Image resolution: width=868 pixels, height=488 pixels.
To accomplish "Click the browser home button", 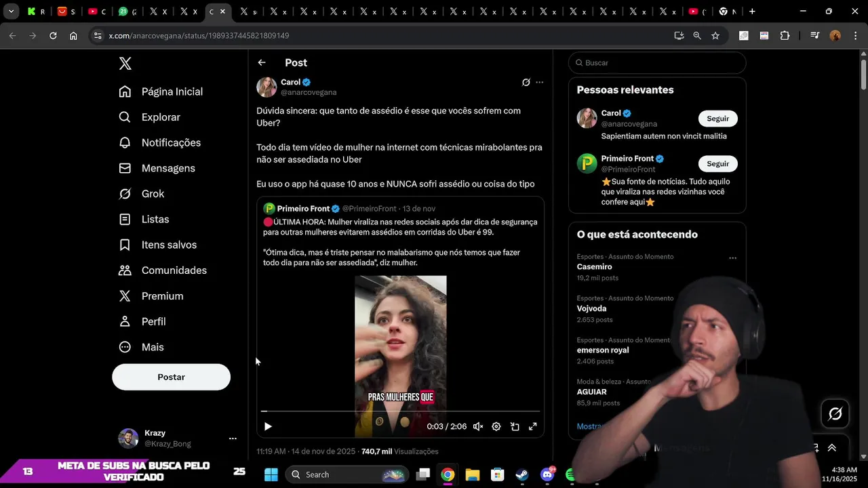I will pos(73,36).
